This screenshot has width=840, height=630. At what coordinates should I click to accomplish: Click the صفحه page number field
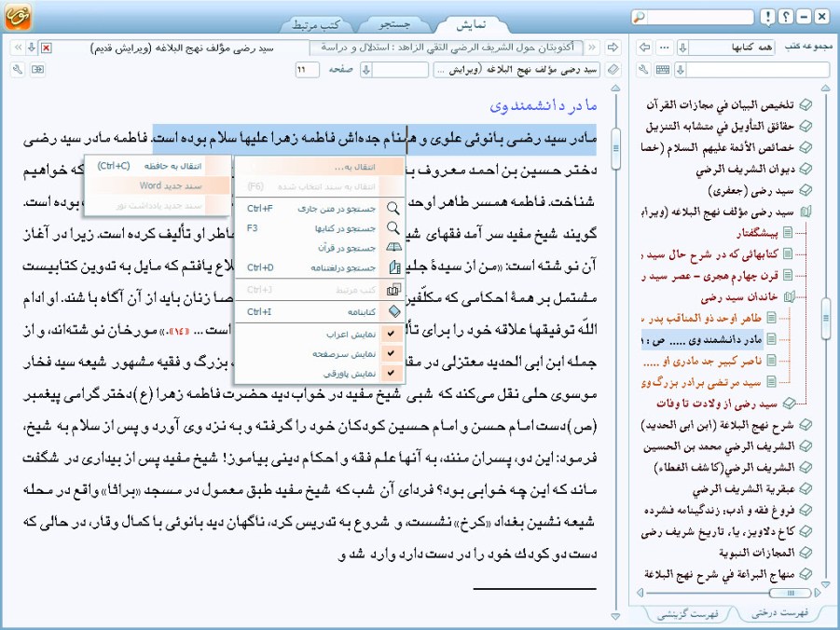click(307, 70)
